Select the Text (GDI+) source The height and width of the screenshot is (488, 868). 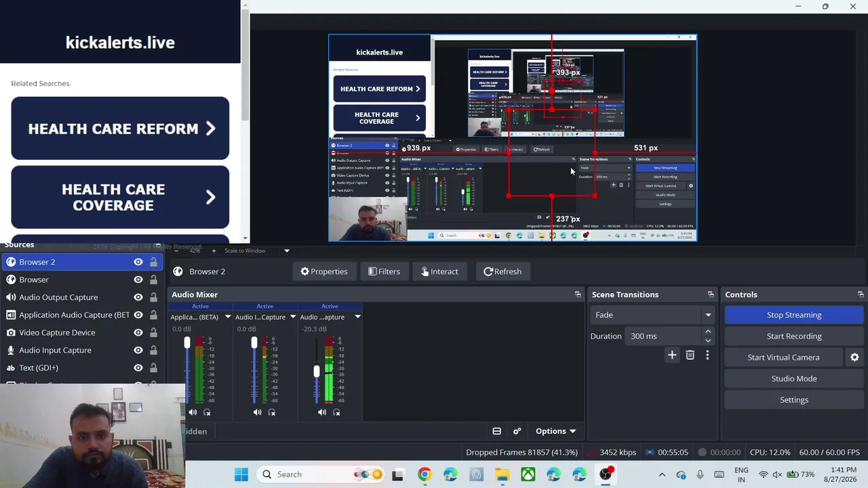click(x=81, y=367)
